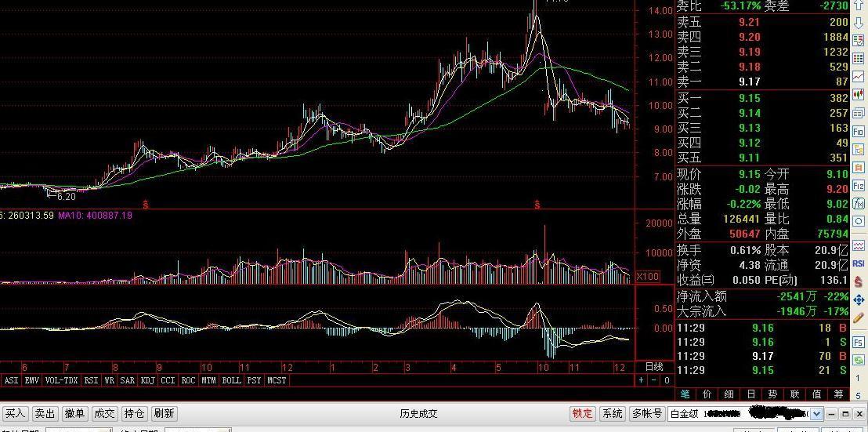Click the red $ marker below the October peak
The height and width of the screenshot is (432, 868).
pos(537,205)
